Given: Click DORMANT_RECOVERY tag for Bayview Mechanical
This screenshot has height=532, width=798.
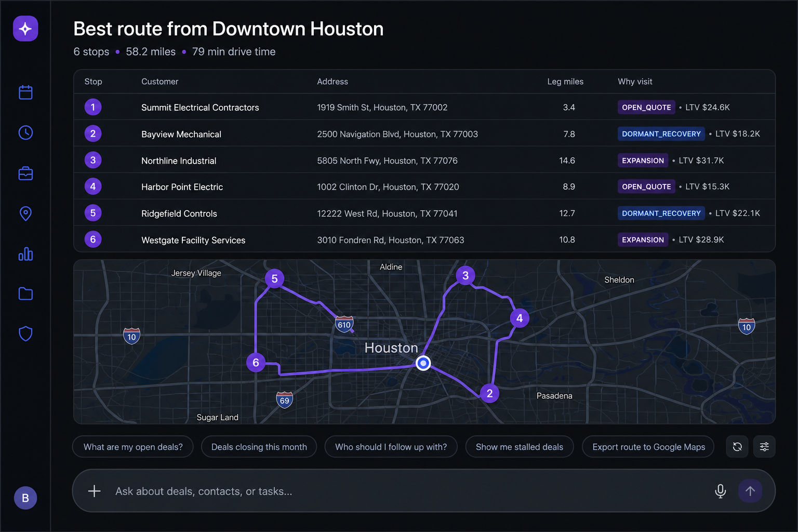Looking at the screenshot, I should (661, 134).
